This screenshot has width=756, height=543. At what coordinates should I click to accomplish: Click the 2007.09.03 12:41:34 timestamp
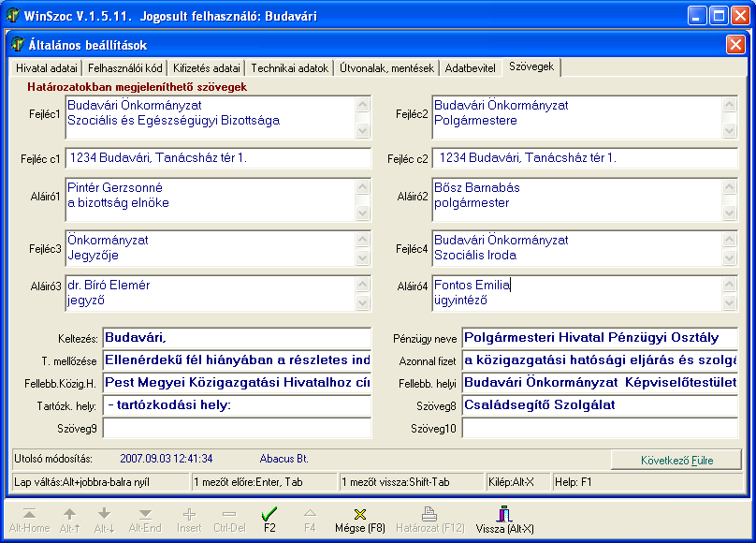[x=166, y=459]
